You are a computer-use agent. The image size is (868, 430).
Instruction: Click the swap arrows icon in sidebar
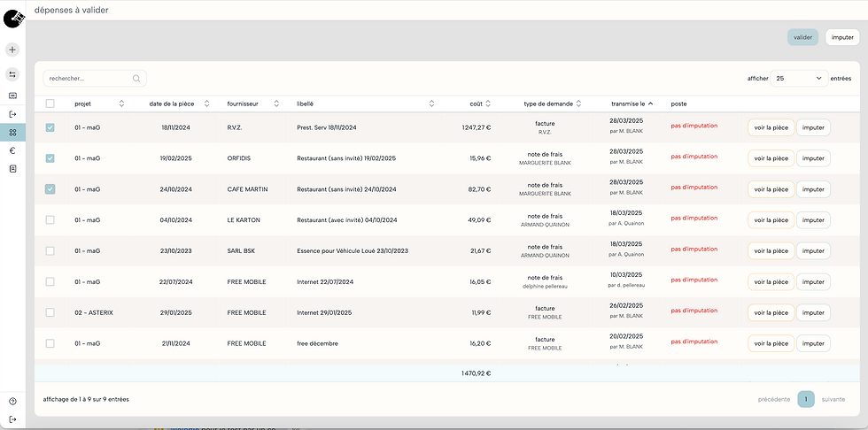coord(12,74)
